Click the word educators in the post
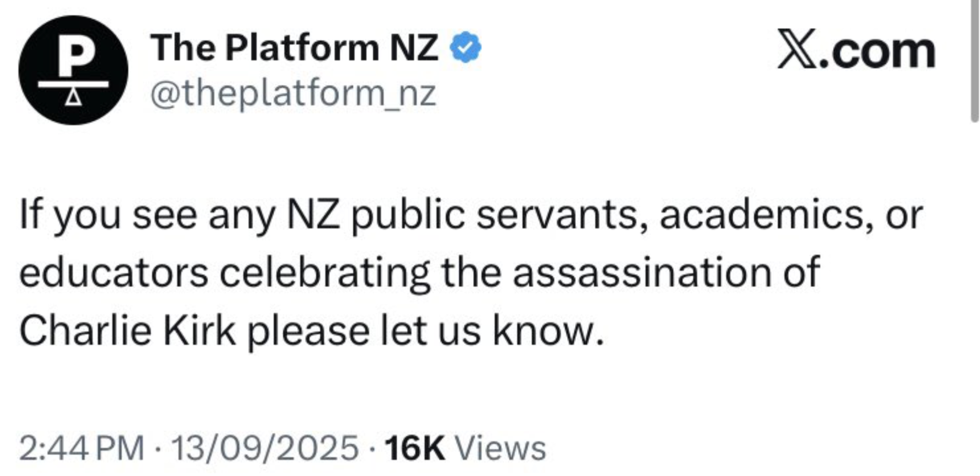Image resolution: width=980 pixels, height=476 pixels. pyautogui.click(x=113, y=273)
